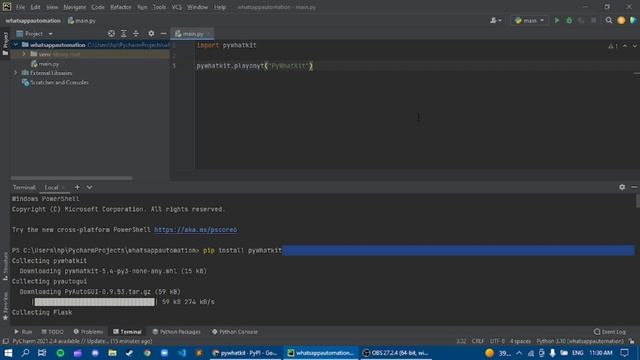Switch to OBS 27.2.4 taskbar window
The width and height of the screenshot is (640, 360).
pos(395,353)
